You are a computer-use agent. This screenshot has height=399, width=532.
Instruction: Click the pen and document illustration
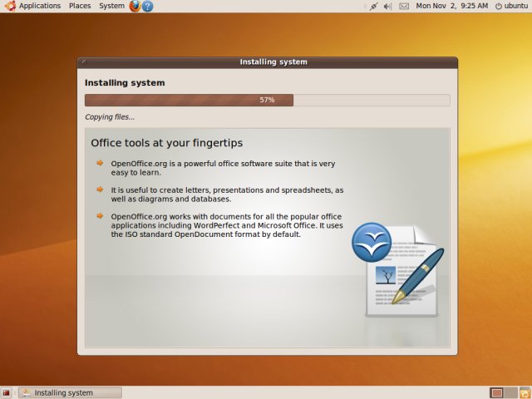[x=405, y=273]
